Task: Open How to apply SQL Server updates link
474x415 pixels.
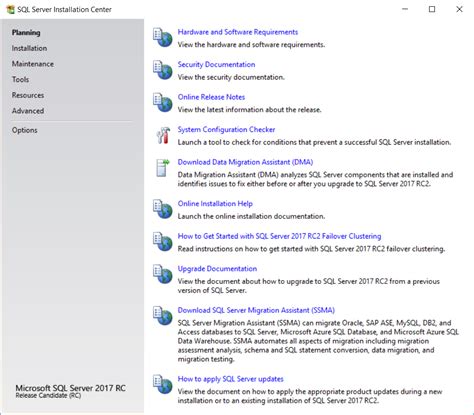Action: coord(230,379)
